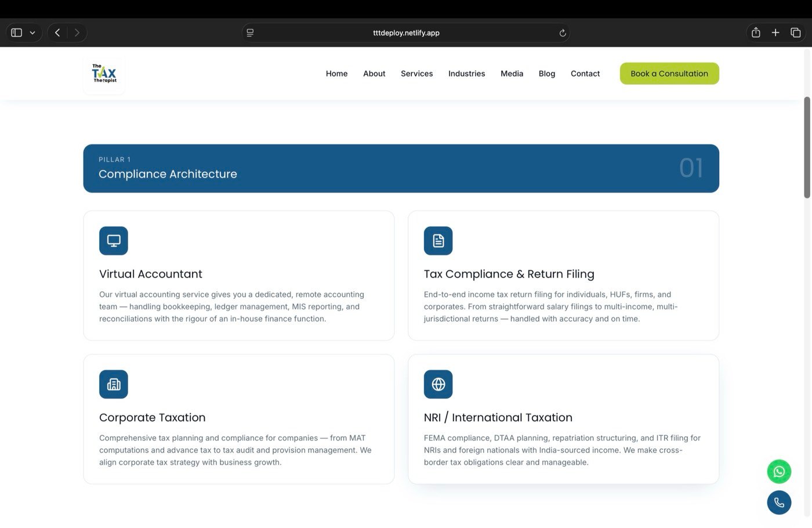Viewport: 812px width, 528px height.
Task: Go back with the browser back arrow
Action: tap(57, 32)
